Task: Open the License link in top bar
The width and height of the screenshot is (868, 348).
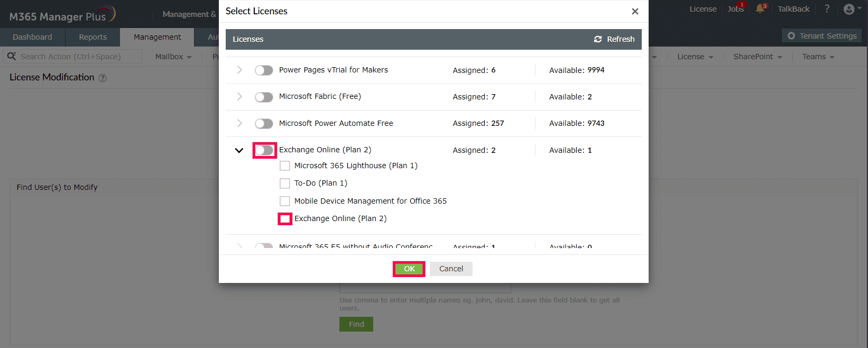Action: pos(703,9)
